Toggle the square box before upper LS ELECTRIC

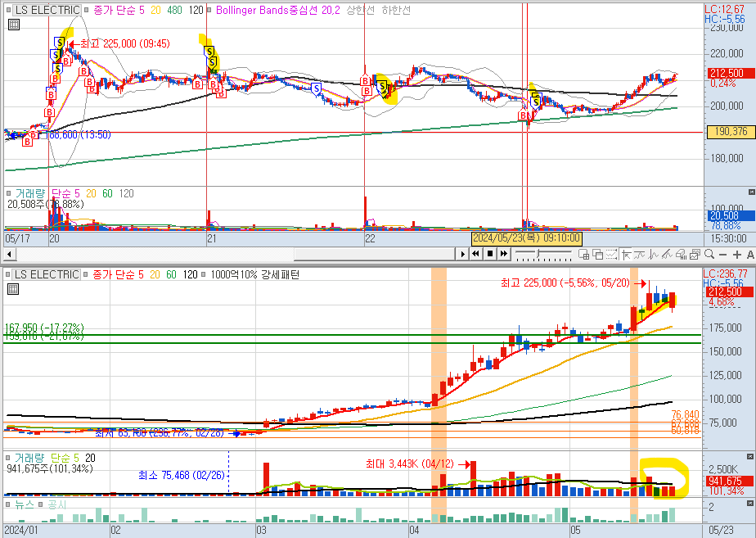pyautogui.click(x=8, y=10)
